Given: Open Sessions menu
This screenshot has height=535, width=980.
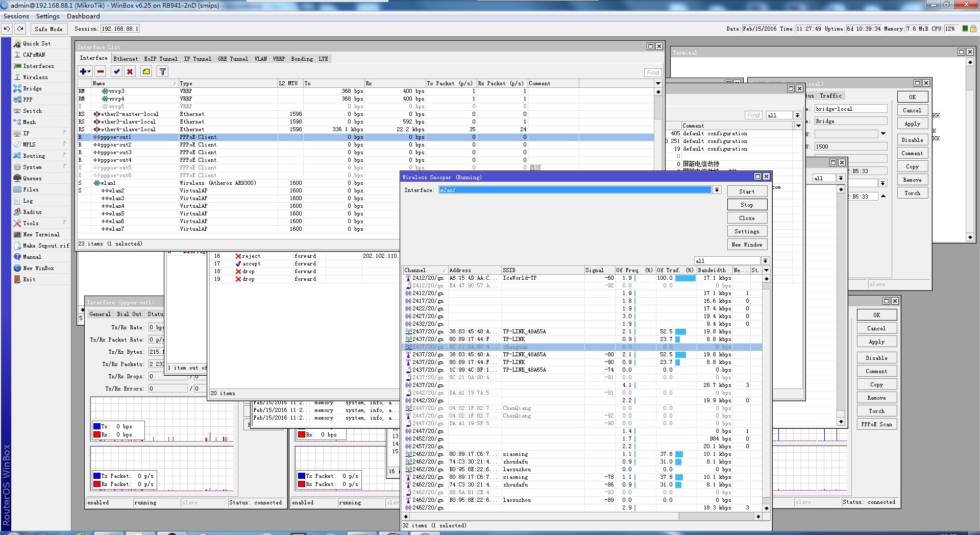Looking at the screenshot, I should point(16,16).
